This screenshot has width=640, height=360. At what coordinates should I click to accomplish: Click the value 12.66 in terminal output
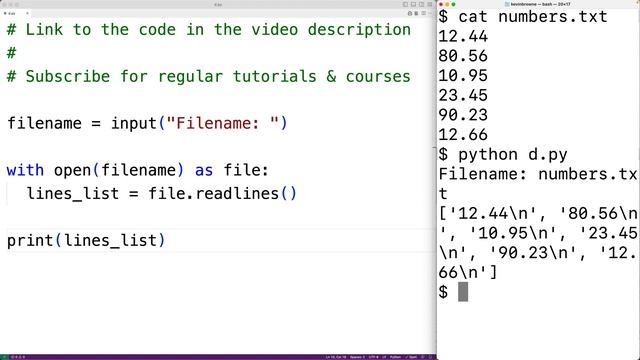[463, 135]
